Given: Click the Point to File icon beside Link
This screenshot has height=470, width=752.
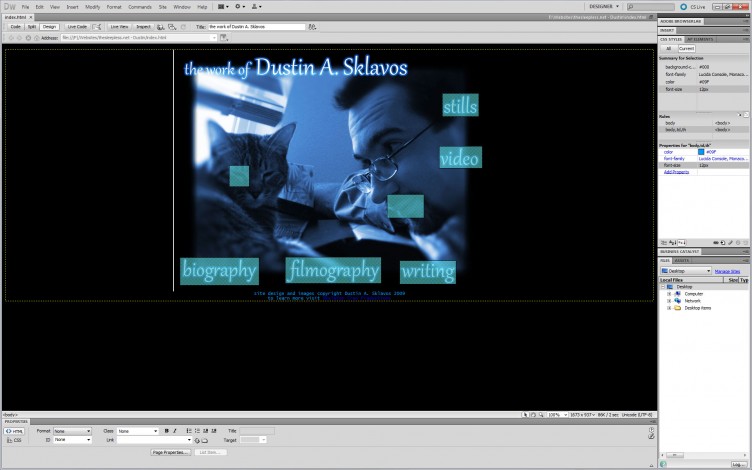Looking at the screenshot, I should tap(197, 440).
